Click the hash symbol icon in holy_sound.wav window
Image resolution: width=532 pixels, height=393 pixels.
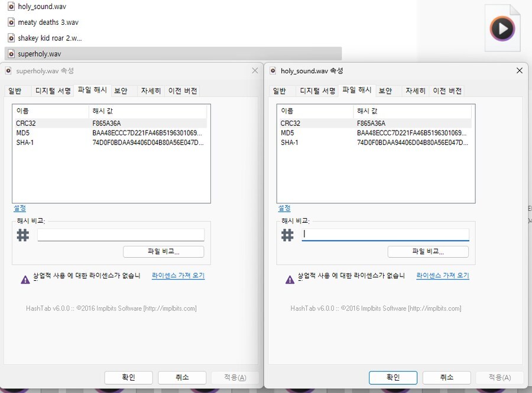click(x=287, y=235)
